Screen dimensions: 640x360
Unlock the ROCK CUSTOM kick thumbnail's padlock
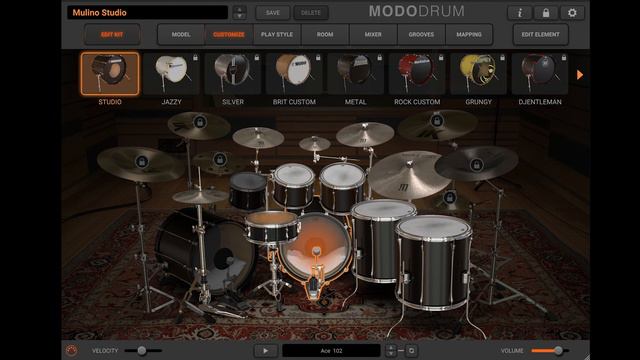pyautogui.click(x=441, y=58)
